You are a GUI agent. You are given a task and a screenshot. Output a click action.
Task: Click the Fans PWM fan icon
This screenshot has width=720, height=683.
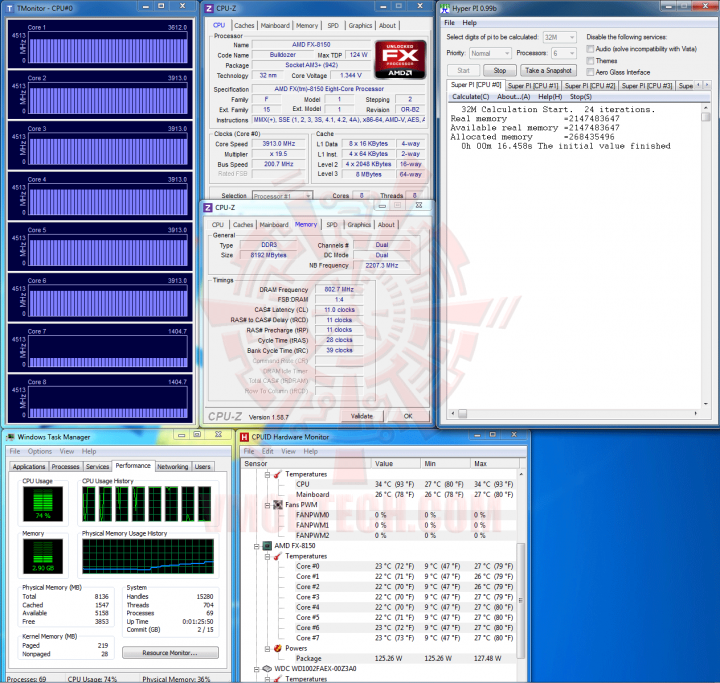point(278,505)
